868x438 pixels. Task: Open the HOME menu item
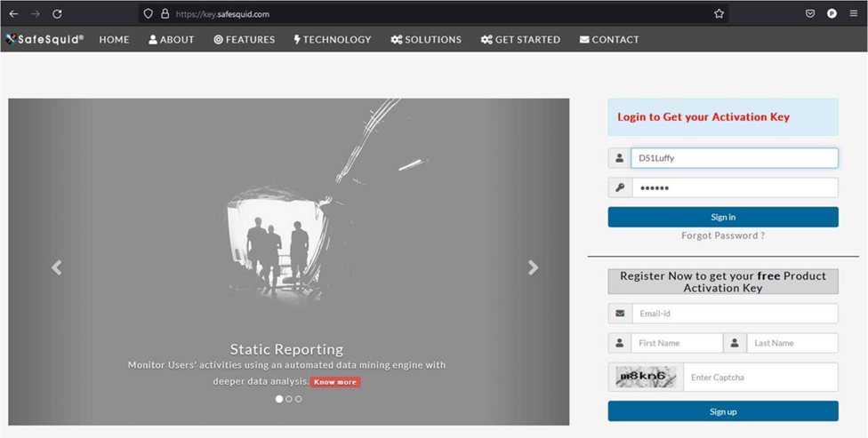[114, 40]
